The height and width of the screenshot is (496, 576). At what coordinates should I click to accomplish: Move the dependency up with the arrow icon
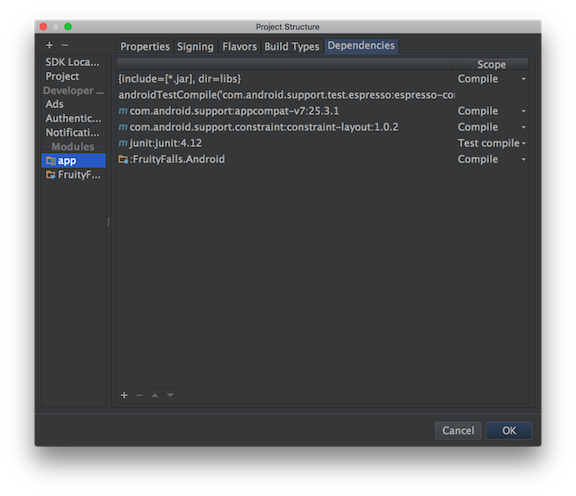pyautogui.click(x=155, y=395)
